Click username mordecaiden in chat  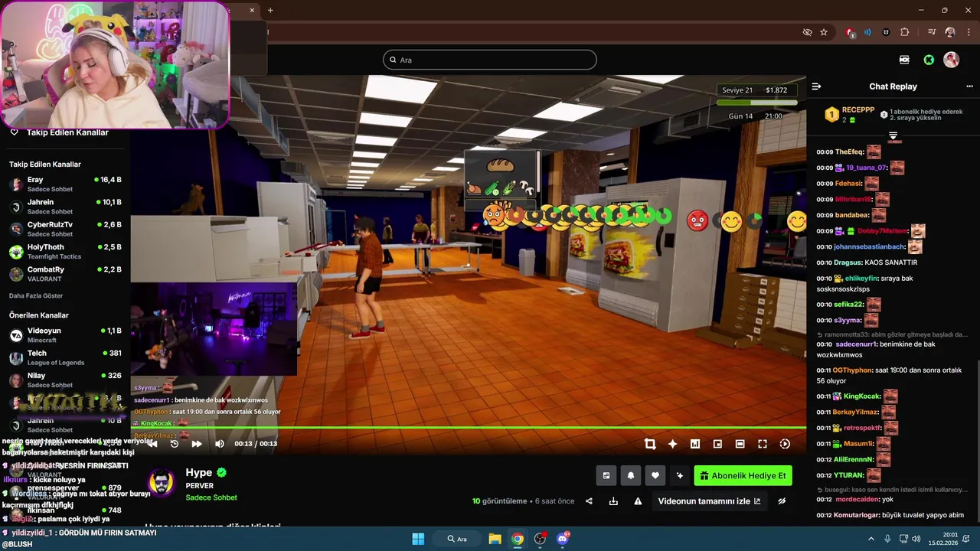click(x=855, y=499)
